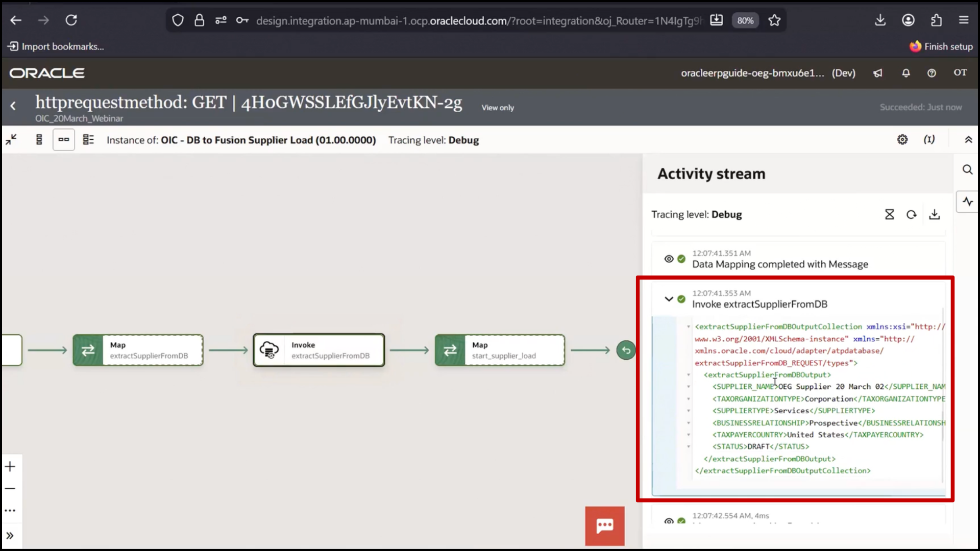980x551 pixels.
Task: Click the site security padlock icon
Action: [x=200, y=20]
